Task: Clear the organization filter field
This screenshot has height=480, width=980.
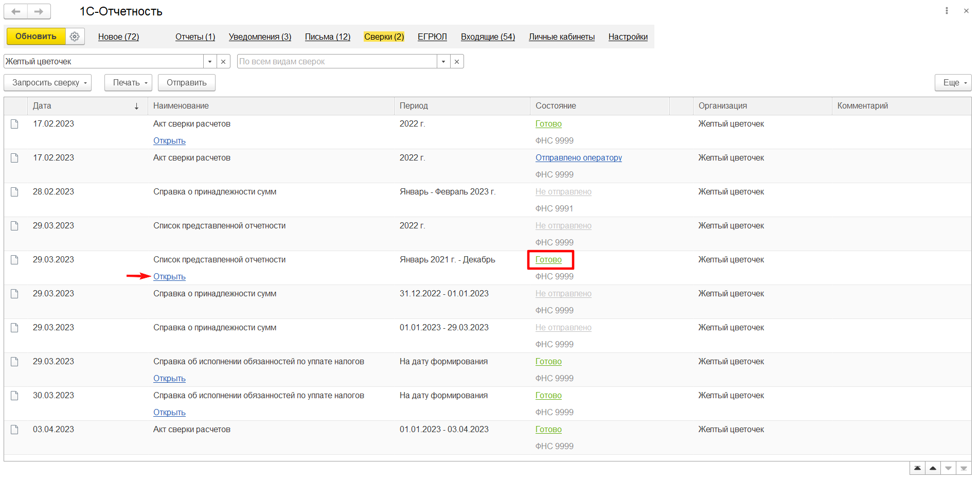Action: pyautogui.click(x=223, y=62)
